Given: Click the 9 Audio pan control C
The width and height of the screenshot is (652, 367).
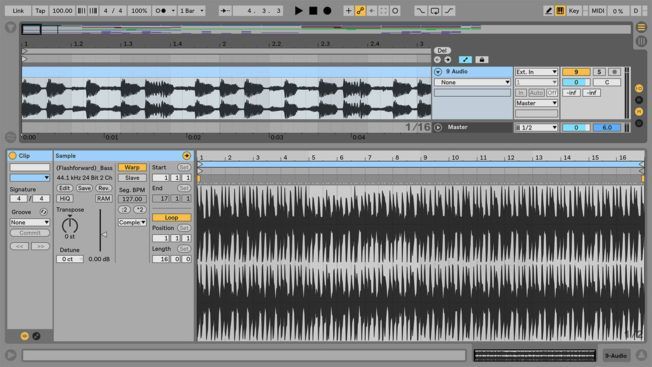Looking at the screenshot, I should 607,82.
